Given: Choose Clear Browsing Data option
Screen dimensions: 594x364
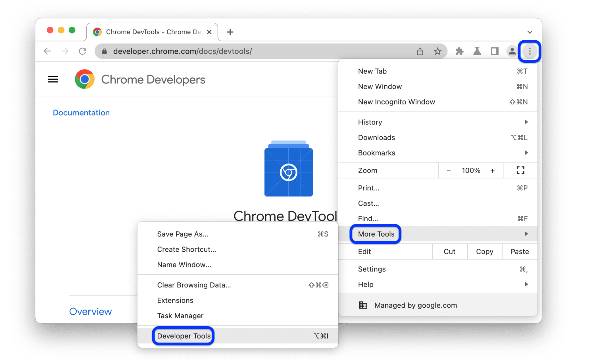Looking at the screenshot, I should [194, 285].
